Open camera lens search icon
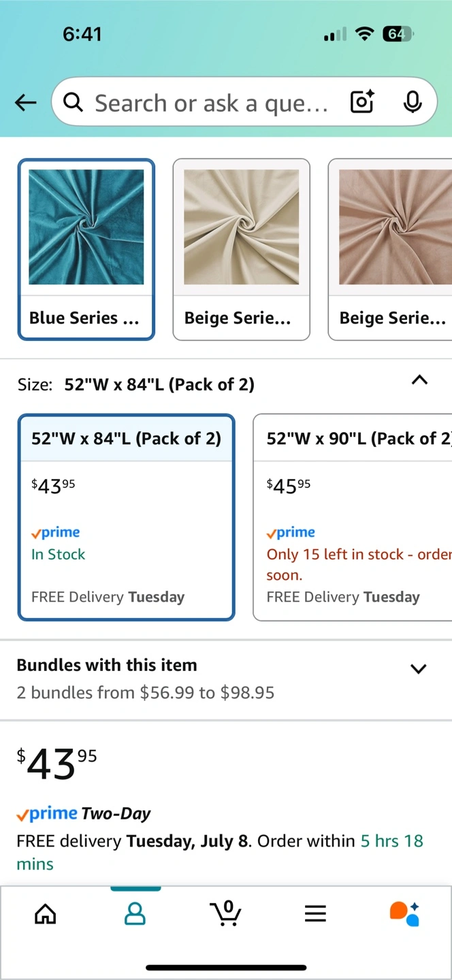The height and width of the screenshot is (980, 452). pyautogui.click(x=362, y=102)
